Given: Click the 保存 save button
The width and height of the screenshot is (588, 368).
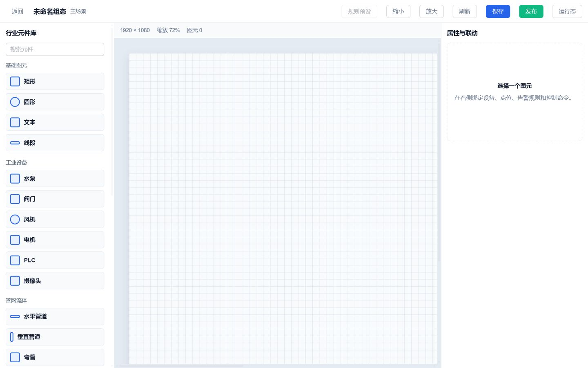Looking at the screenshot, I should coord(498,11).
